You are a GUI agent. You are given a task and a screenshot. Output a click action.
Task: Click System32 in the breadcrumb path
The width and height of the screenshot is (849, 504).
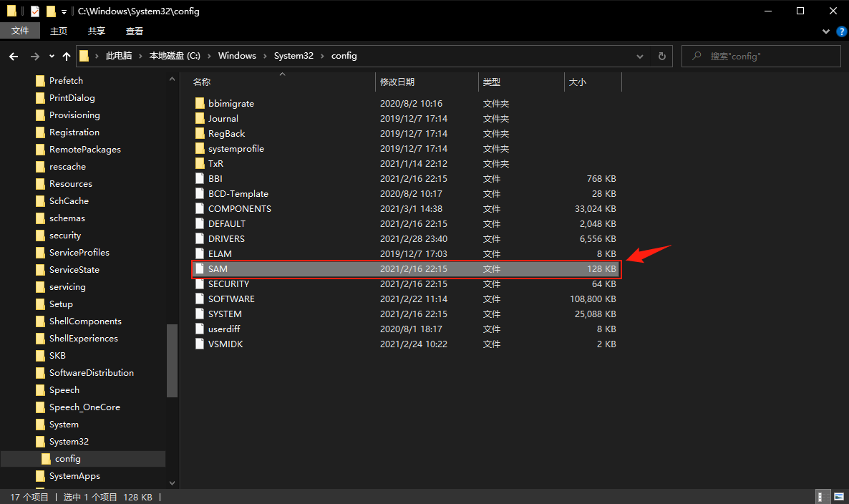coord(293,56)
